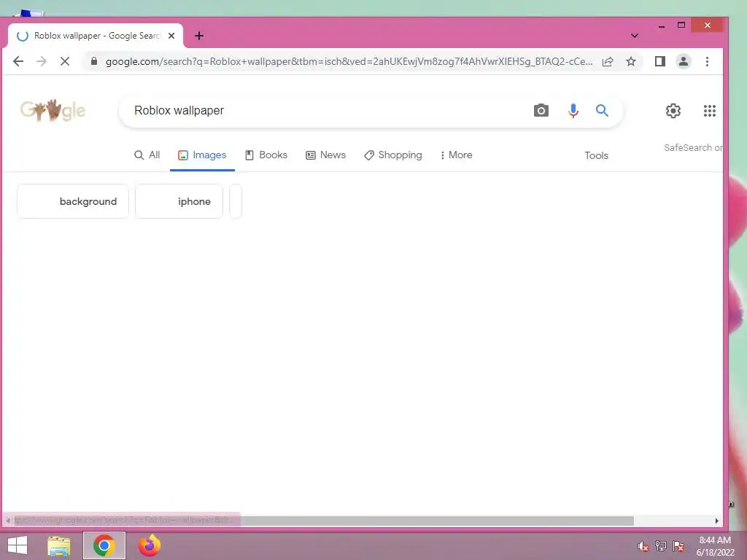Switch to the Books tab
This screenshot has width=747, height=560.
pyautogui.click(x=266, y=155)
